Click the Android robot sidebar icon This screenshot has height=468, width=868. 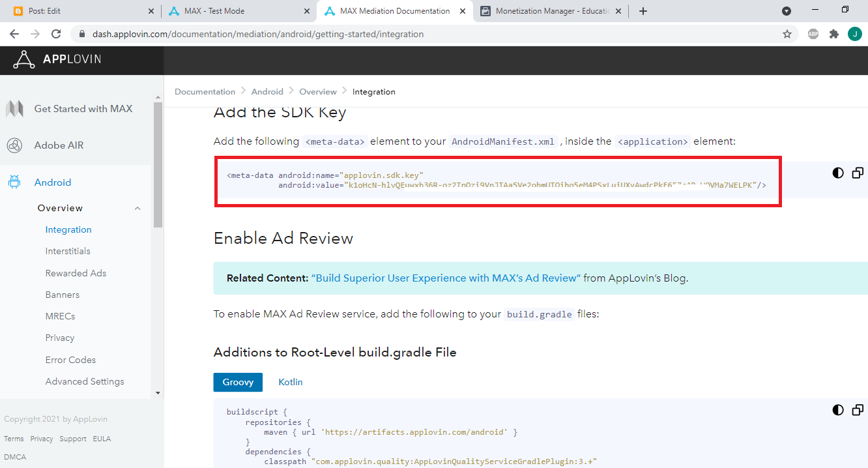coord(14,183)
